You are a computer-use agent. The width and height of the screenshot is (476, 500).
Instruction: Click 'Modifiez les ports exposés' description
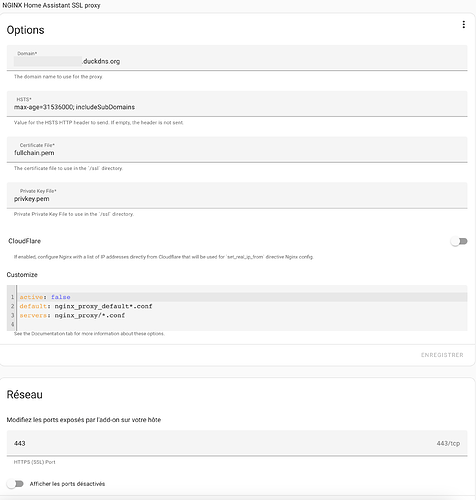coord(84,420)
